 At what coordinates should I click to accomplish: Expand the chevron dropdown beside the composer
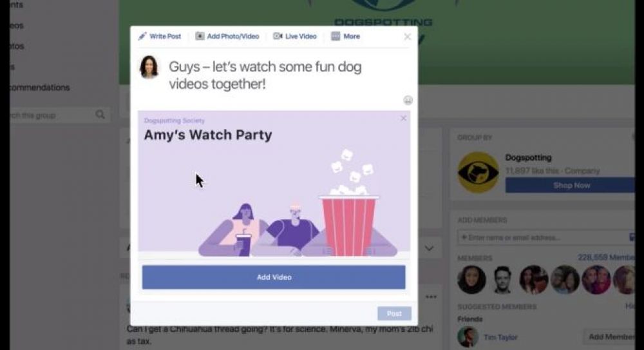tap(429, 248)
